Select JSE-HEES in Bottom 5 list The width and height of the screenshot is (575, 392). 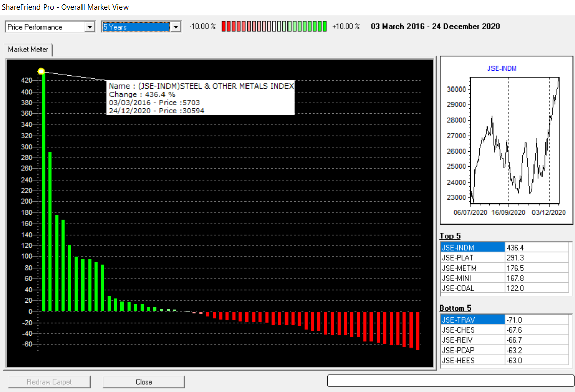473,361
